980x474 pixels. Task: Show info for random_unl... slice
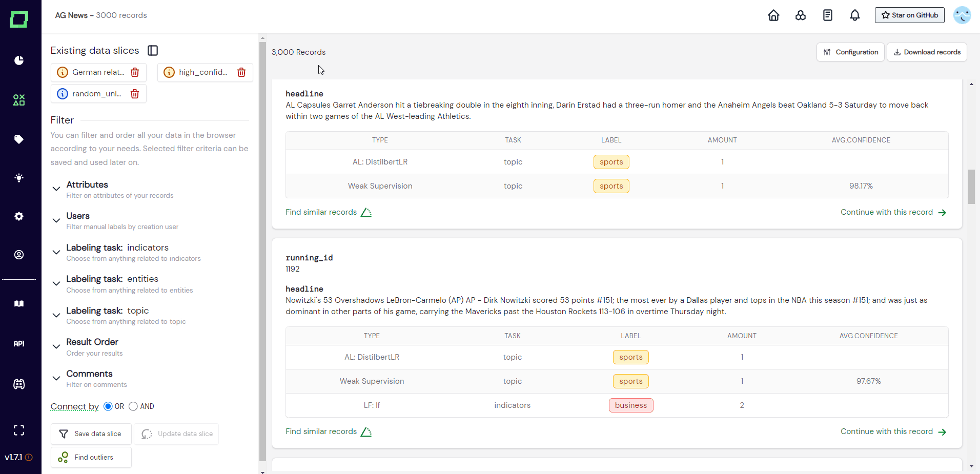(x=63, y=94)
